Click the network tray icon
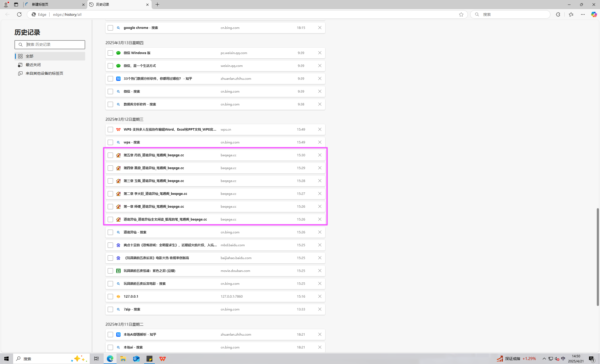The image size is (600, 364). click(550, 359)
